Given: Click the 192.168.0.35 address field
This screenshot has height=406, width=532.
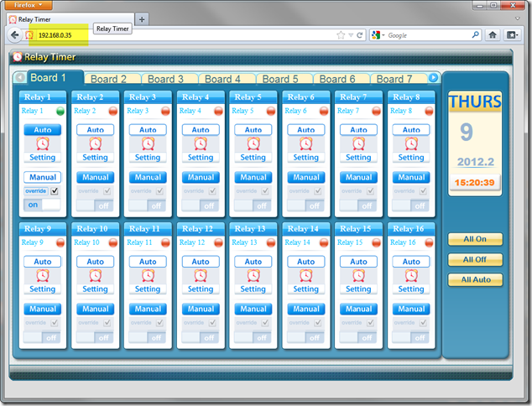Looking at the screenshot, I should pos(183,35).
